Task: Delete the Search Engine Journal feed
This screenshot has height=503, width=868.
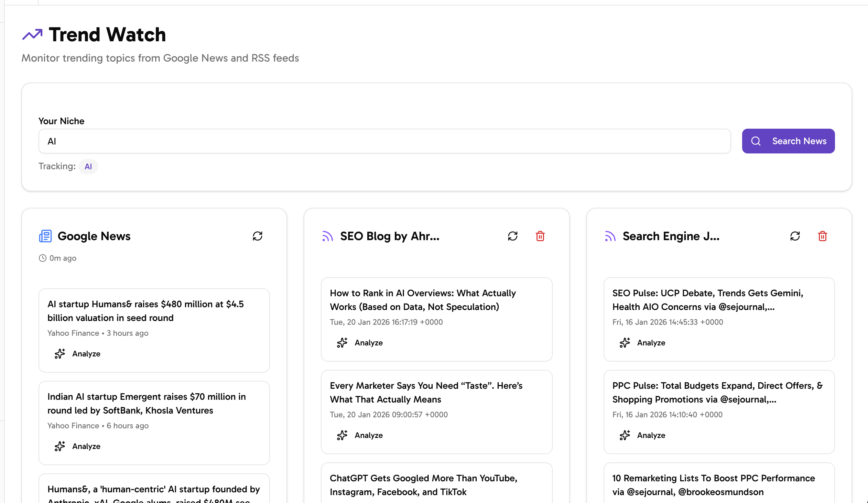Action: tap(822, 236)
